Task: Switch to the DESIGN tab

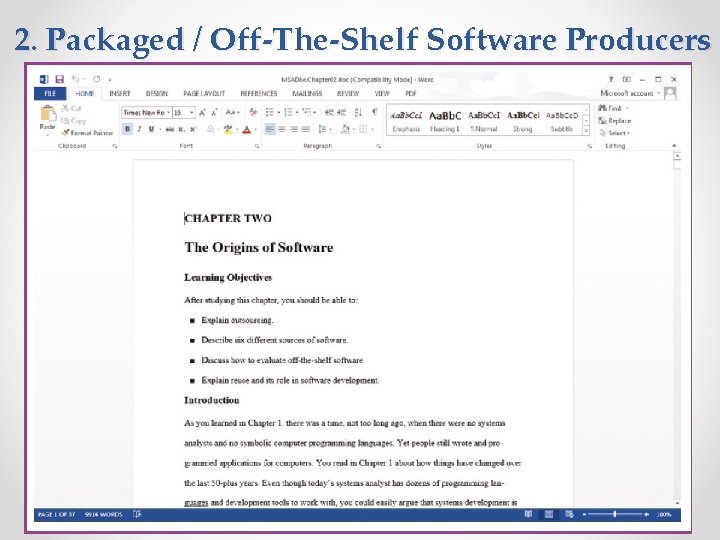Action: click(x=157, y=94)
